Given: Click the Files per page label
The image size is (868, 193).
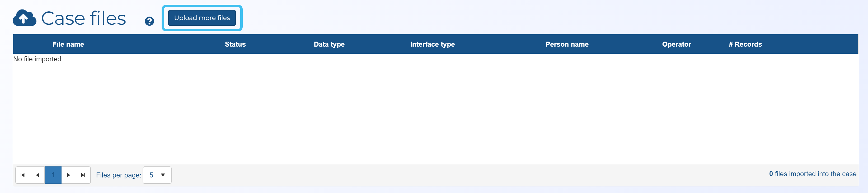Looking at the screenshot, I should pyautogui.click(x=119, y=175).
